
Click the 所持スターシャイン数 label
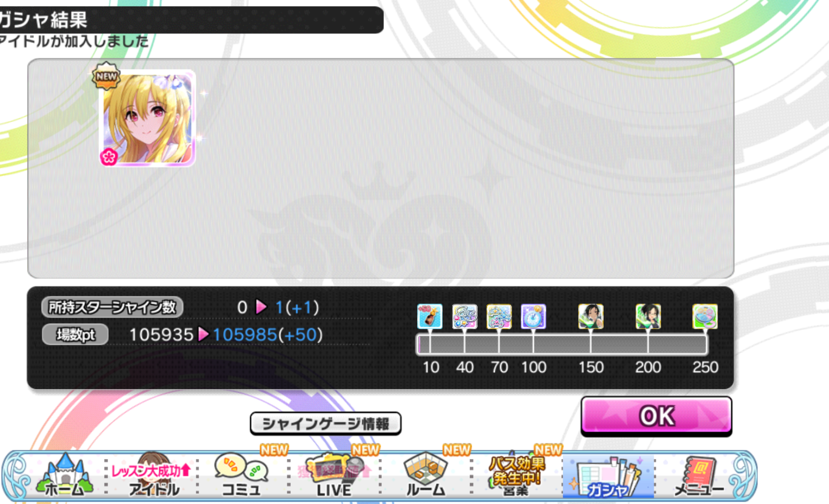112,307
